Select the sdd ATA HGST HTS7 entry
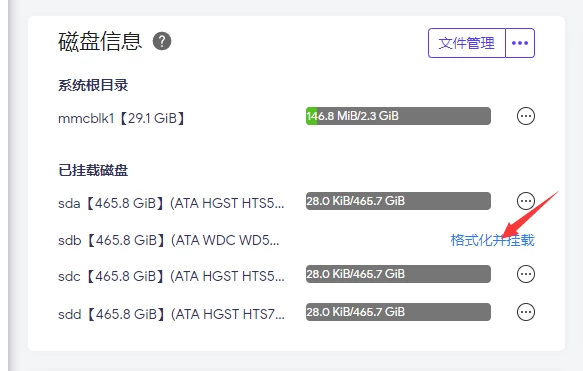The image size is (583, 371). (171, 314)
